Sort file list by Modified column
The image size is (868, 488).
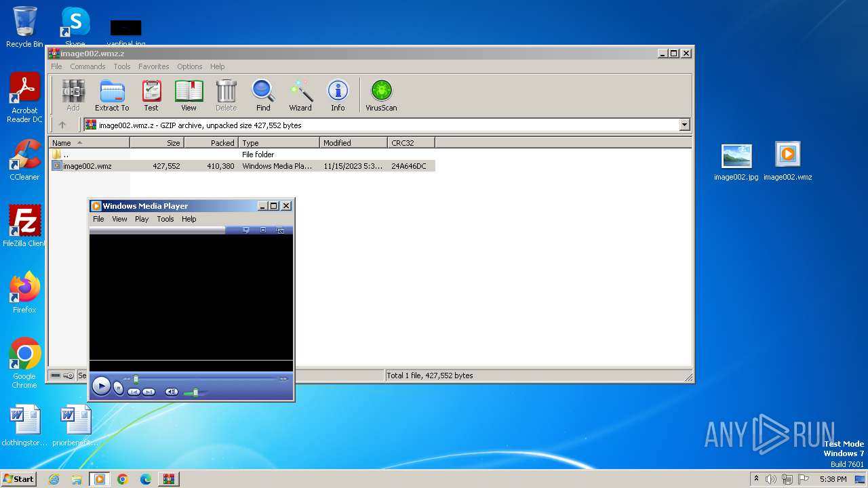pos(353,142)
